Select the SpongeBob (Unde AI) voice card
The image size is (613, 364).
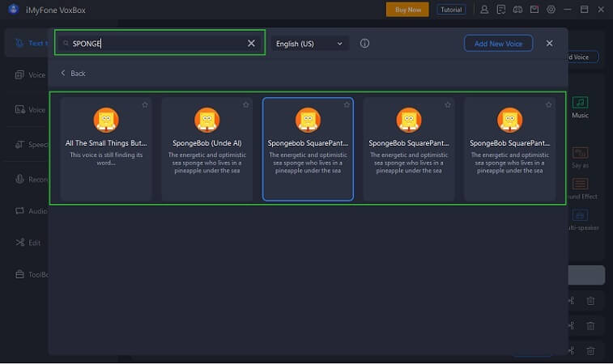[206, 149]
